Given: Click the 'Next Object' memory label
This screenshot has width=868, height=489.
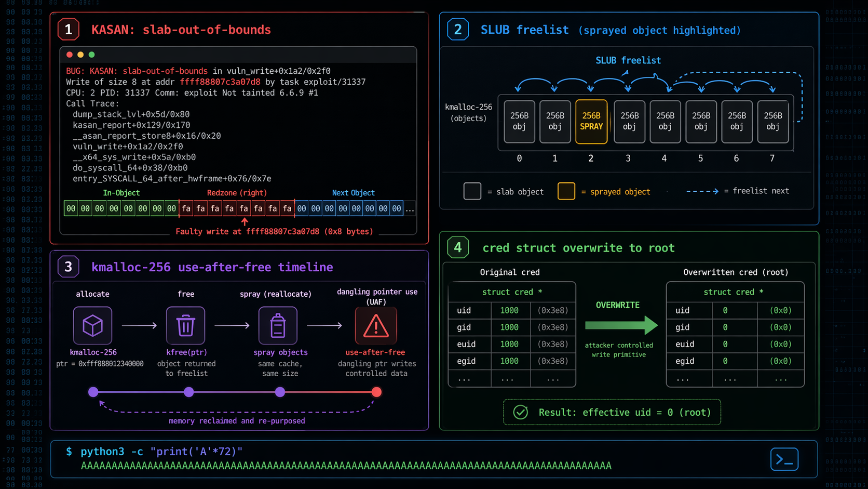Looking at the screenshot, I should [353, 193].
